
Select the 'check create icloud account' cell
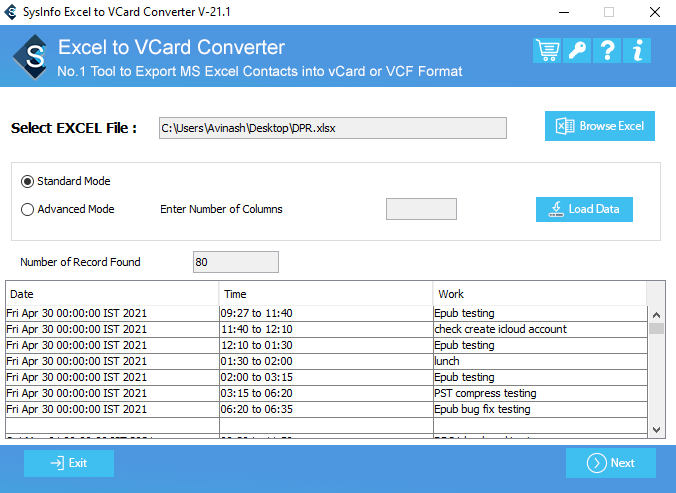[x=540, y=329]
